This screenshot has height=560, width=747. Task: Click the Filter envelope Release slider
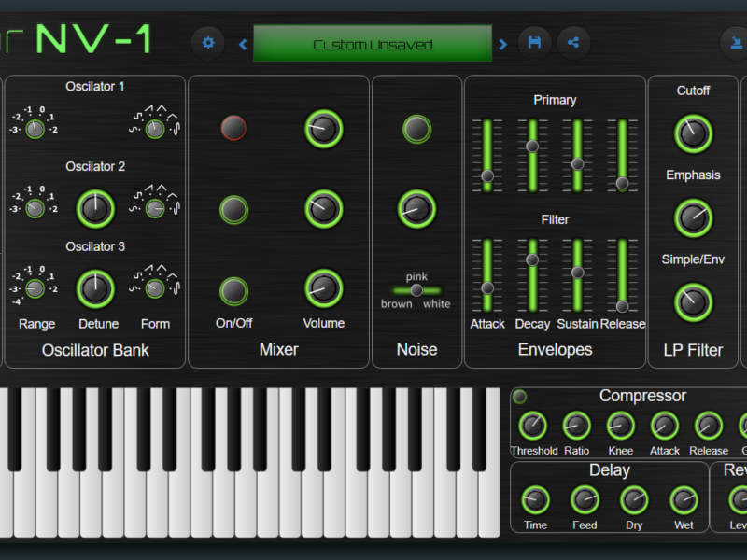click(x=622, y=305)
